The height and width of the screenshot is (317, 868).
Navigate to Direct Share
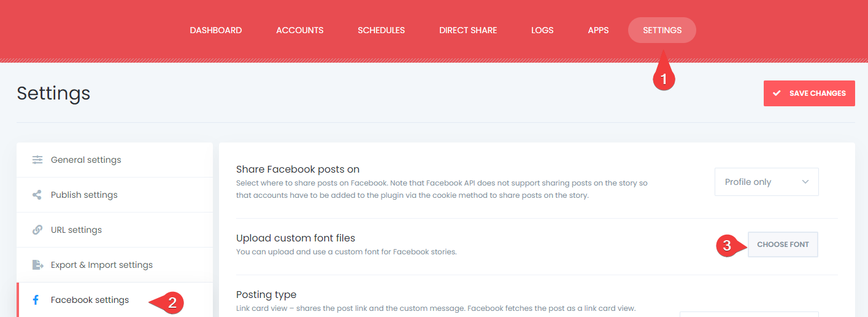pyautogui.click(x=468, y=30)
